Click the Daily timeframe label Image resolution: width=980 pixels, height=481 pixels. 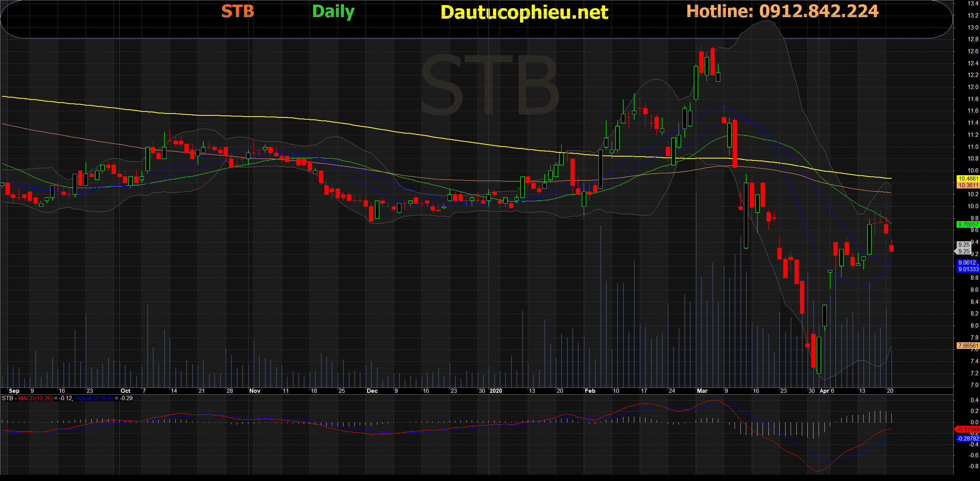333,12
